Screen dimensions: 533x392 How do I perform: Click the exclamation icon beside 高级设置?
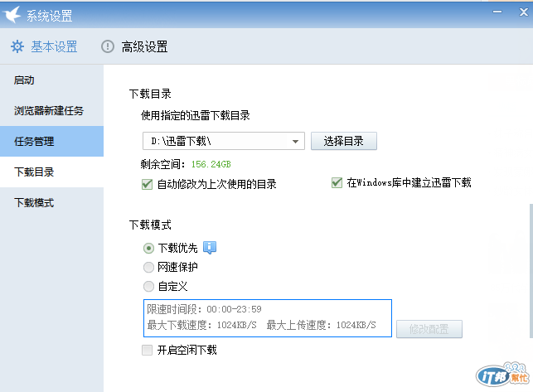(x=108, y=46)
